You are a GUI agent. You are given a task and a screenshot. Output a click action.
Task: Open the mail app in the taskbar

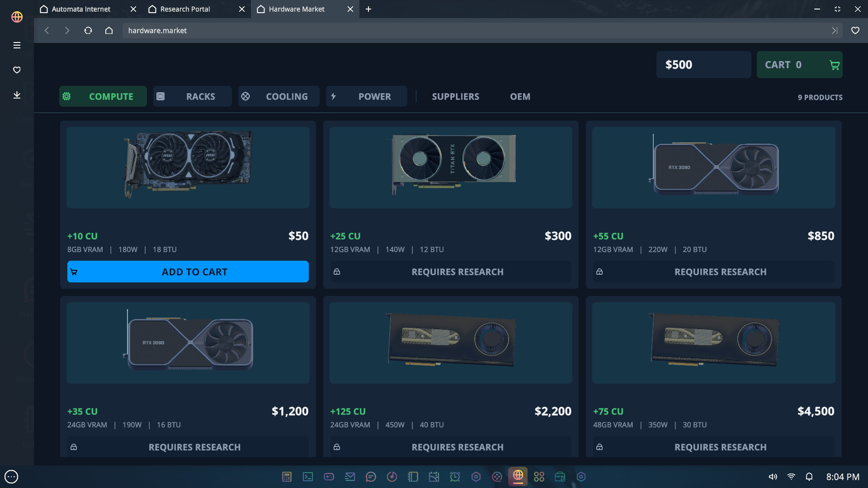[x=350, y=477]
